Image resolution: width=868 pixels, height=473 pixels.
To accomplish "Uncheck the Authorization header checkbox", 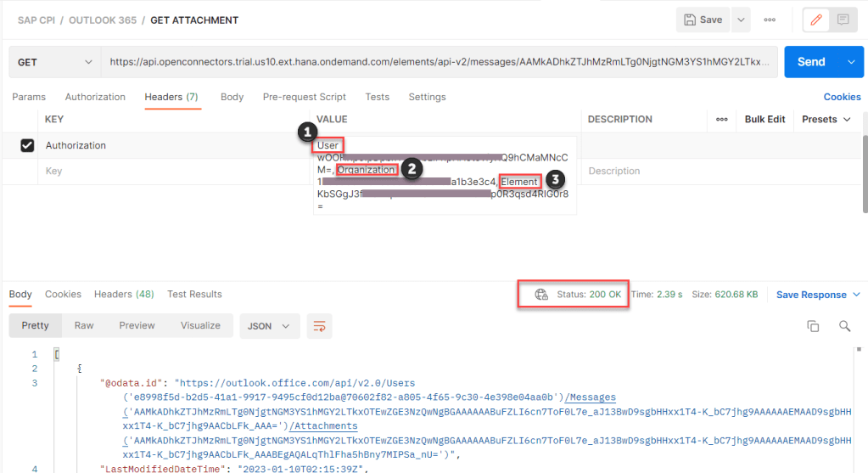I will point(27,146).
